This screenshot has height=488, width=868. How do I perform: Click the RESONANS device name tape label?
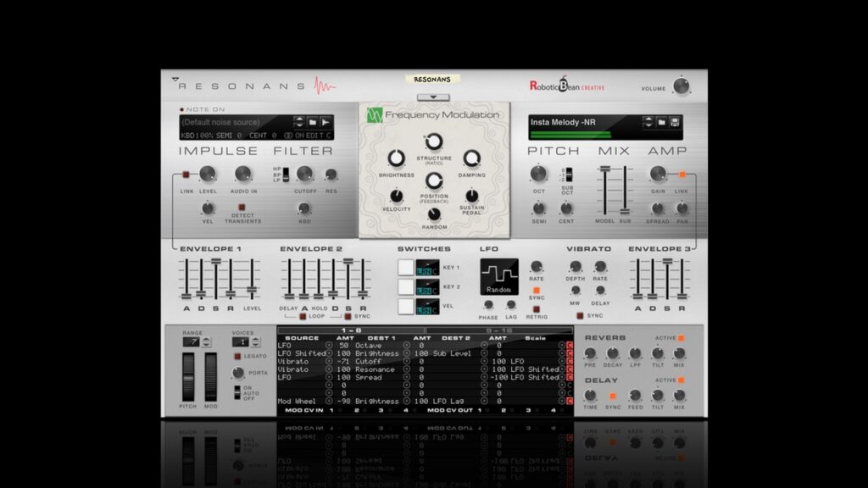click(x=432, y=80)
